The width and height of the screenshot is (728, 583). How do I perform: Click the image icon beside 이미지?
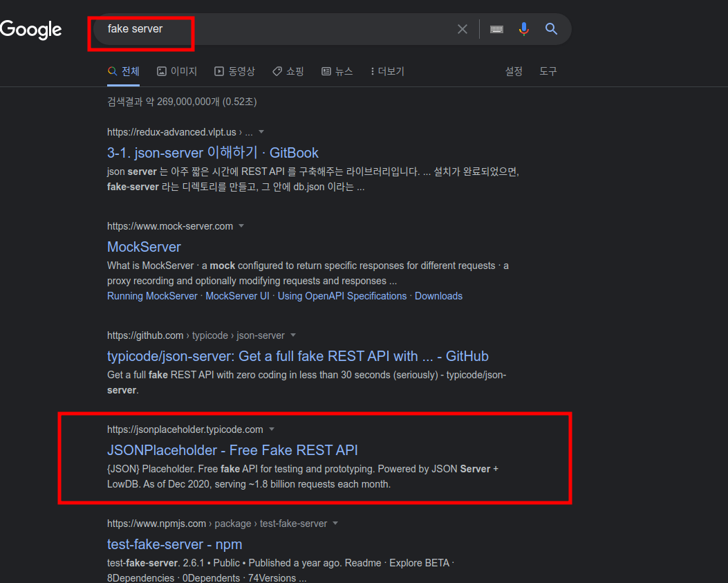click(162, 71)
